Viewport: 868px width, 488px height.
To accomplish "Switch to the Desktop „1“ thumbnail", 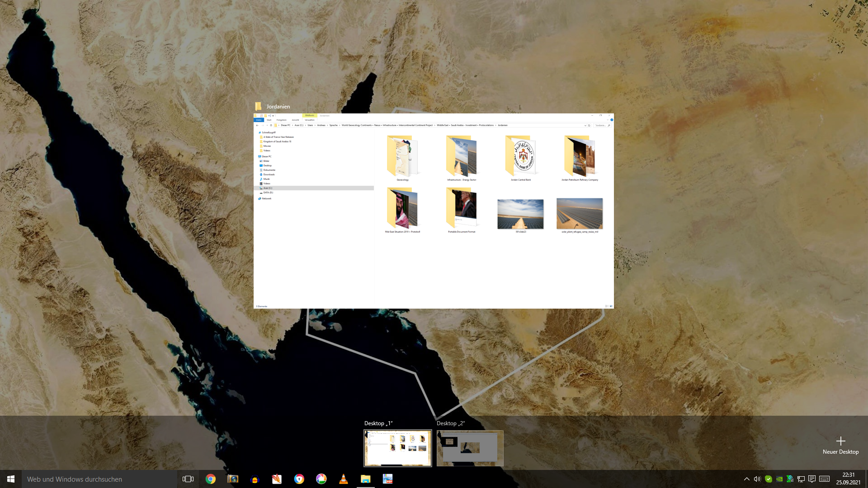I will click(x=398, y=448).
